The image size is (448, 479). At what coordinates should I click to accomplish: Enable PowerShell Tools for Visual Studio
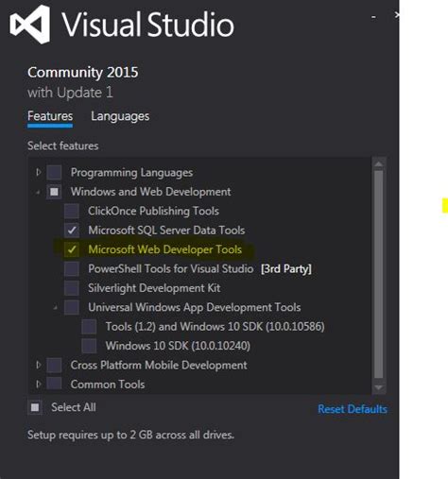point(72,269)
